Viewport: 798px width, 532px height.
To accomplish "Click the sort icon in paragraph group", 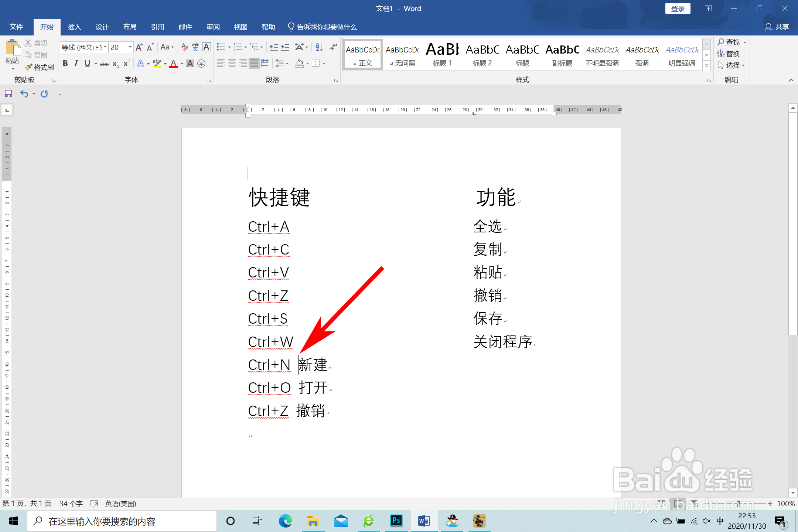I will 318,47.
